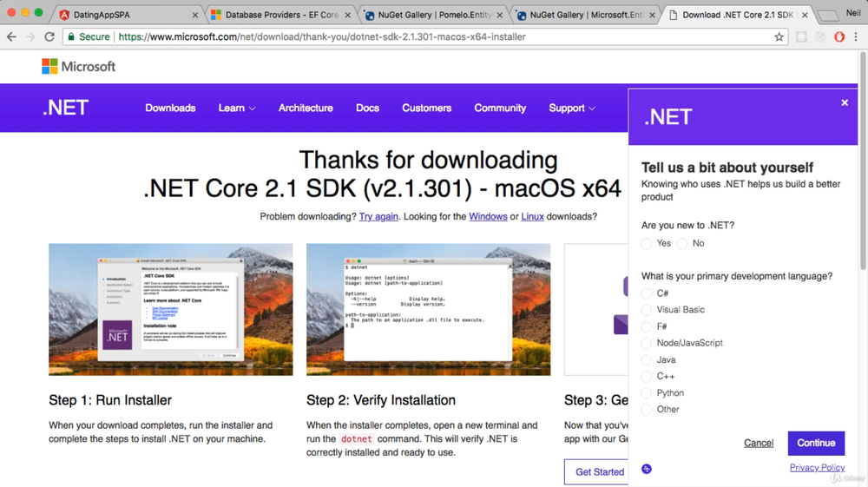This screenshot has width=868, height=487.
Task: Choose Java as primary language
Action: pyautogui.click(x=646, y=359)
